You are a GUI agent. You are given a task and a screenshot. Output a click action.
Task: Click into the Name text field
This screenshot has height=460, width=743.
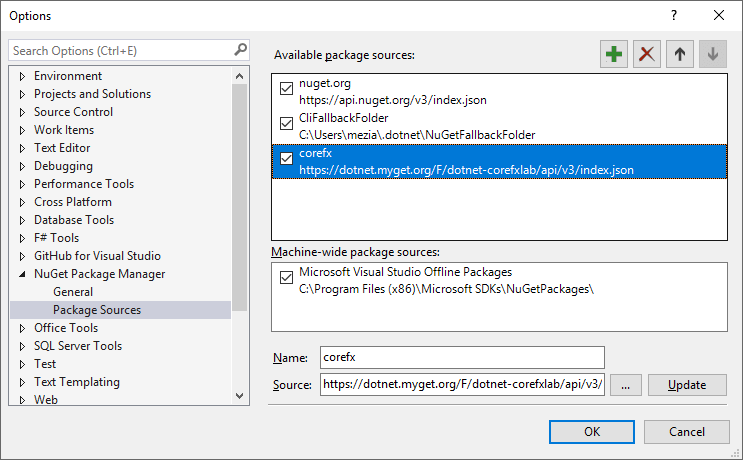coord(462,357)
